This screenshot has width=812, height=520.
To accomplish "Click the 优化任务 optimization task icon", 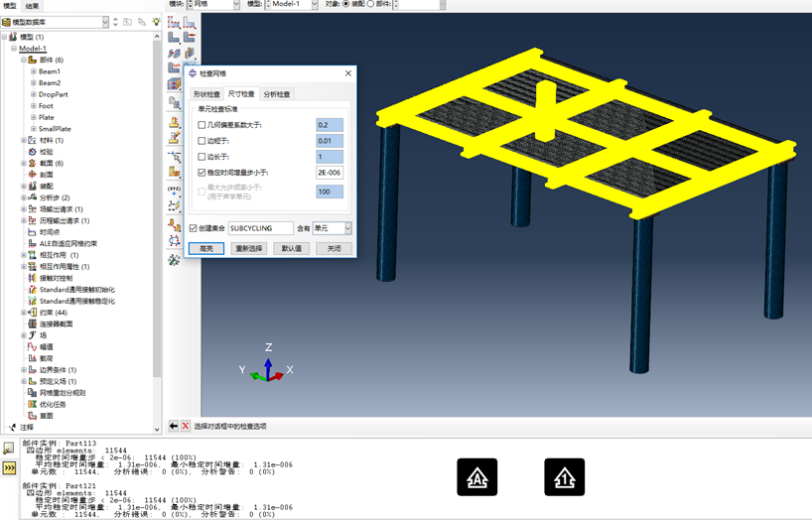I will [32, 404].
